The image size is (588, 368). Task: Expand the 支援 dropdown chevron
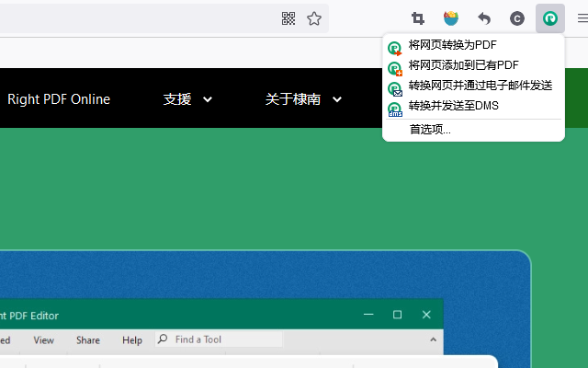tap(208, 99)
